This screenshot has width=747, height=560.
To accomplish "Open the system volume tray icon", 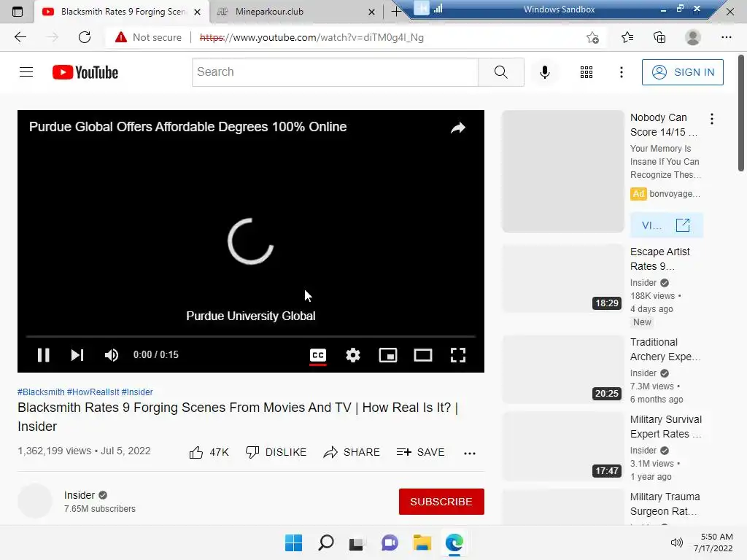I will click(x=676, y=542).
